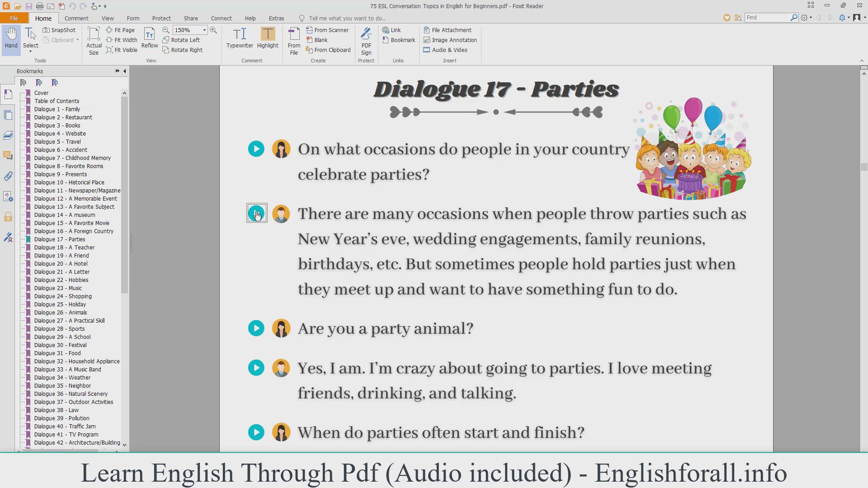Viewport: 868px width, 488px height.
Task: Open the attachments side panel paperclip
Action: pos(8,176)
